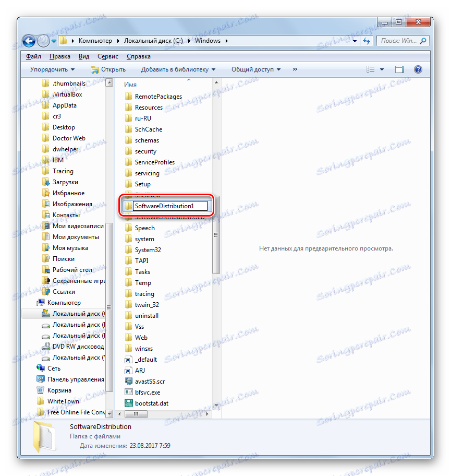The height and width of the screenshot is (476, 451).
Task: Click inside the SoftwareDistribution1 rename field
Action: pos(170,206)
